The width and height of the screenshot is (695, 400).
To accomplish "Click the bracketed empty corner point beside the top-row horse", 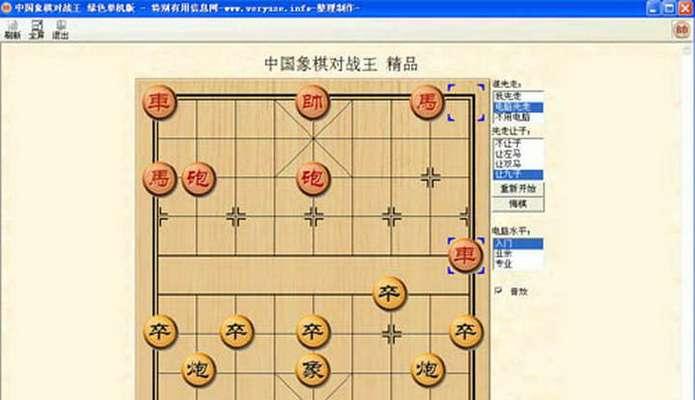I will click(x=466, y=102).
